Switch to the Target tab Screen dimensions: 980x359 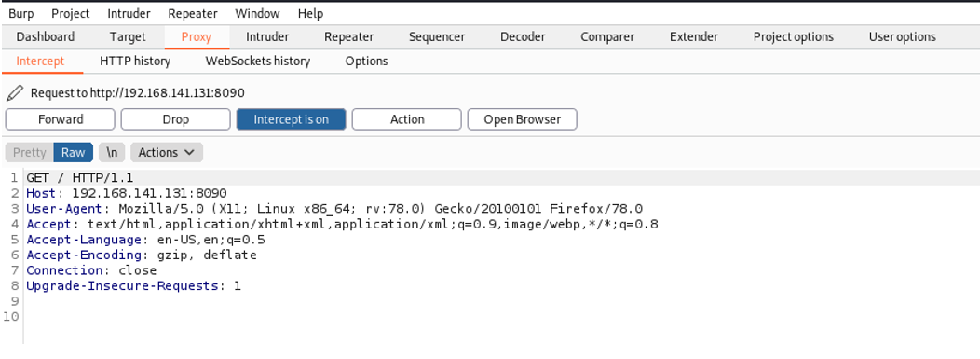[128, 37]
